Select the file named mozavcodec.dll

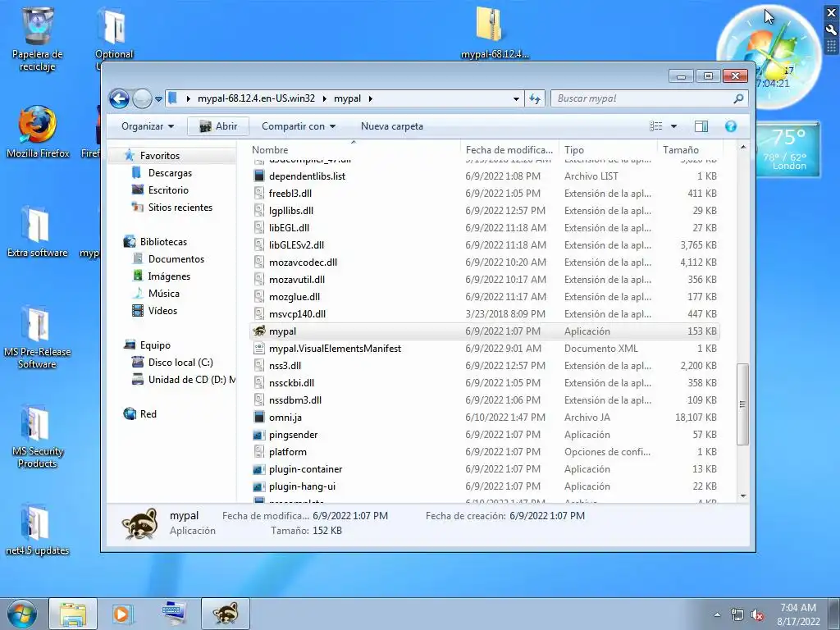[x=304, y=262]
